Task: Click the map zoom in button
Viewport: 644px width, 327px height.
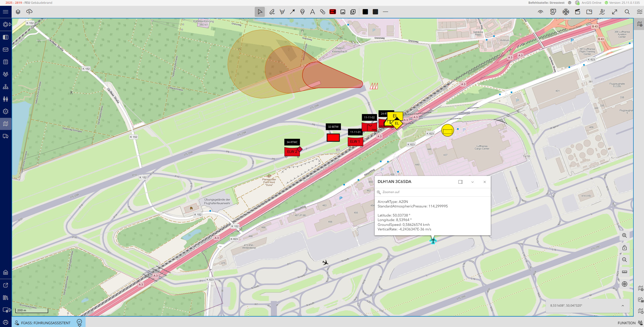Action: (624, 235)
